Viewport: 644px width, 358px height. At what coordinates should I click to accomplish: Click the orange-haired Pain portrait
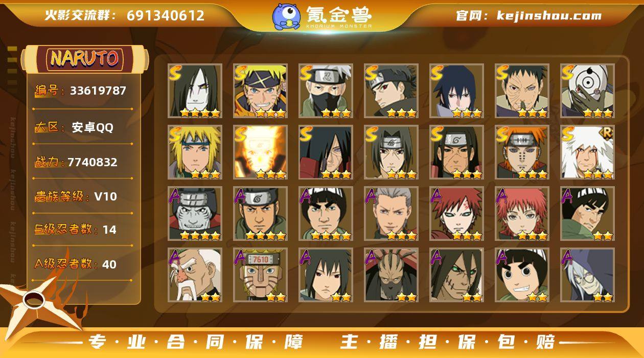522,152
